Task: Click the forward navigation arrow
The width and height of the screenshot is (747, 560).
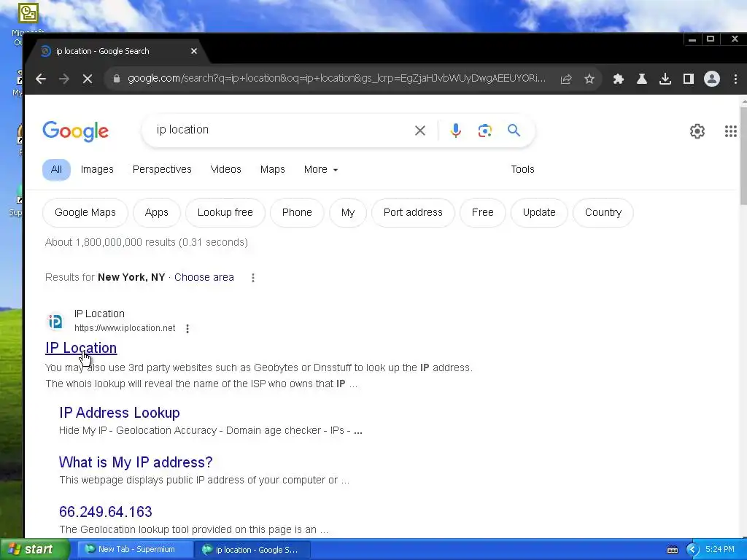Action: (x=64, y=79)
